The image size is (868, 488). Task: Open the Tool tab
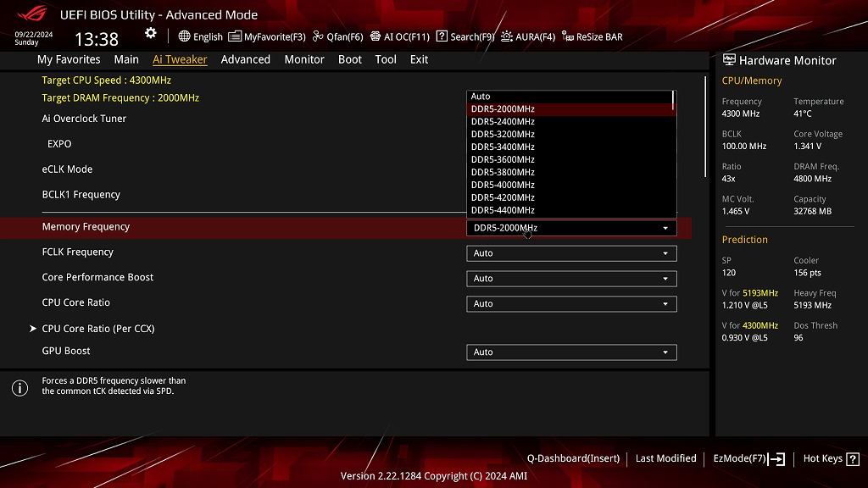[386, 59]
